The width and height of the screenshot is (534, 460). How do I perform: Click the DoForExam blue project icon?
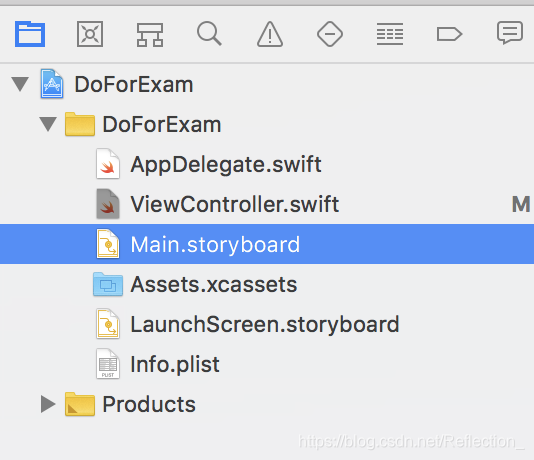click(x=52, y=84)
